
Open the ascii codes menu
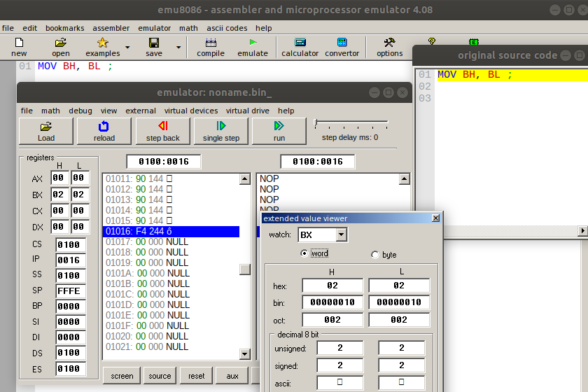coord(227,28)
